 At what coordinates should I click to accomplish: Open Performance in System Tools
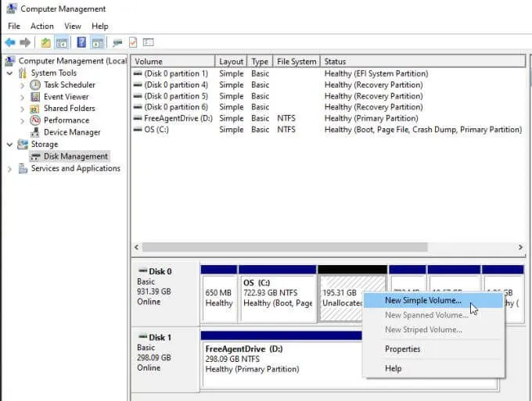pos(66,120)
